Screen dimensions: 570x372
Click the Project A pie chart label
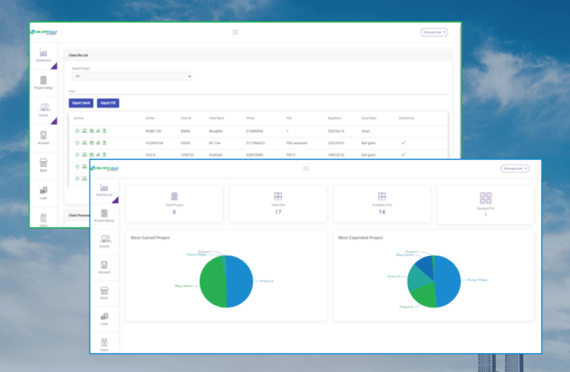click(x=266, y=281)
